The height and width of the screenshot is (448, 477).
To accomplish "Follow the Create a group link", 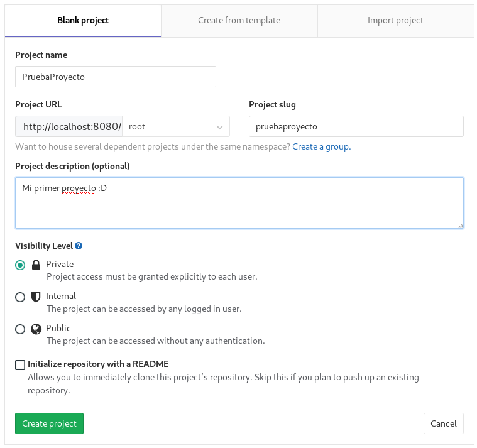I will (321, 146).
